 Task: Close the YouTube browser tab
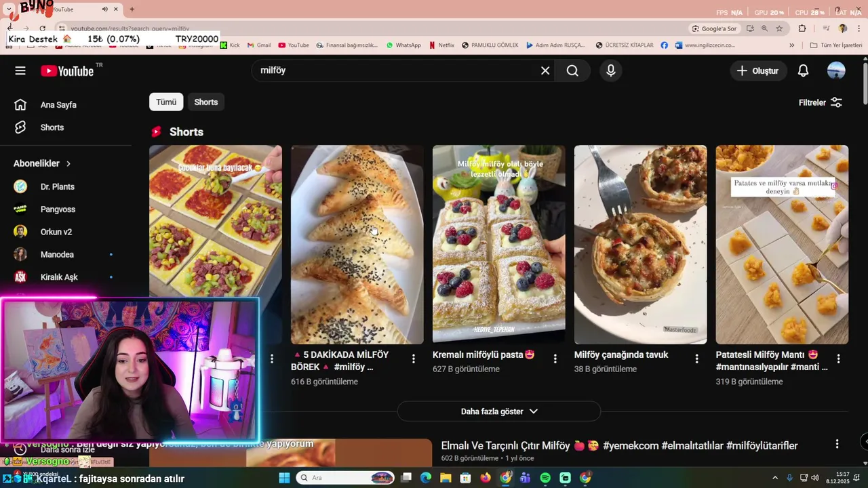pos(116,9)
